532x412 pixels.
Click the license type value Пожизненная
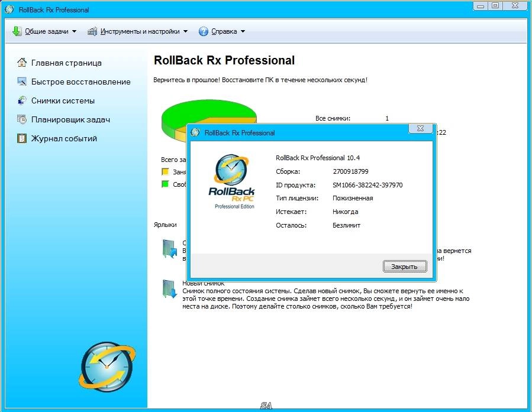[353, 198]
